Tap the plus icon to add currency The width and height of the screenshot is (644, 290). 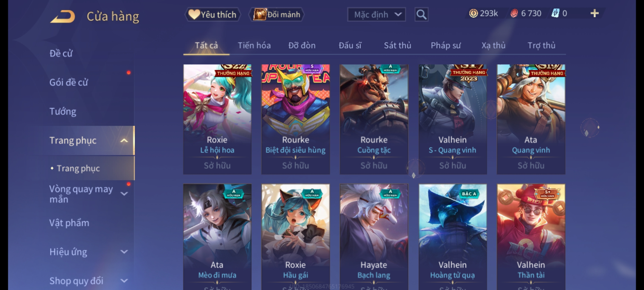coord(595,13)
